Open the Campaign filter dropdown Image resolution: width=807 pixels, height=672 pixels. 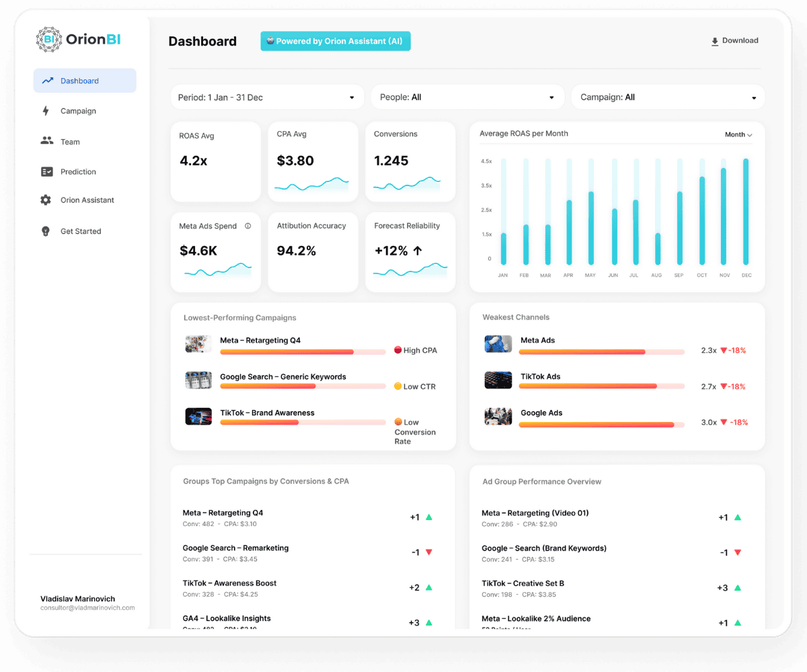(667, 97)
